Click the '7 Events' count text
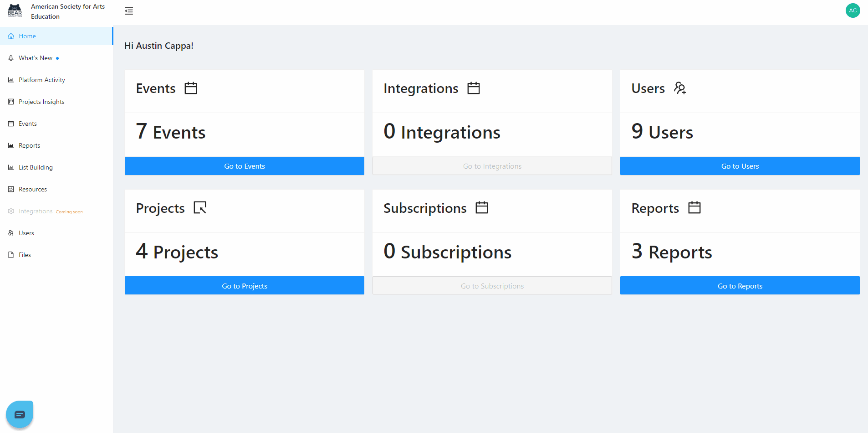868x433 pixels. coord(171,132)
